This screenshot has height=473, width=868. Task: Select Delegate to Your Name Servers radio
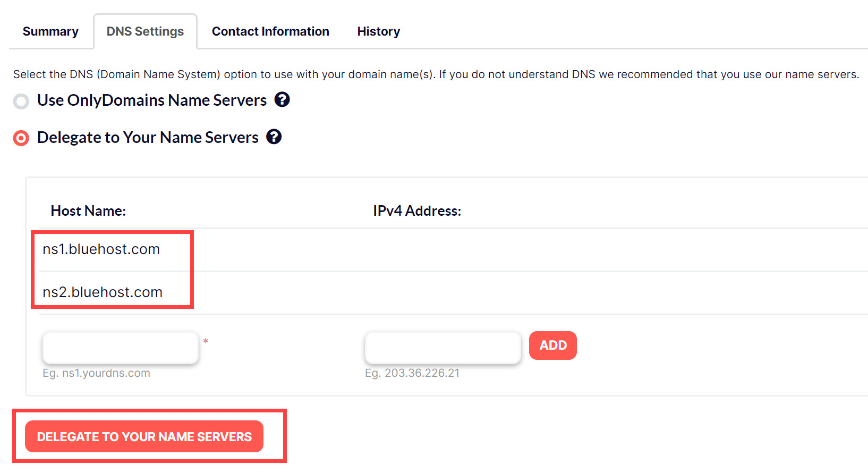[x=21, y=138]
